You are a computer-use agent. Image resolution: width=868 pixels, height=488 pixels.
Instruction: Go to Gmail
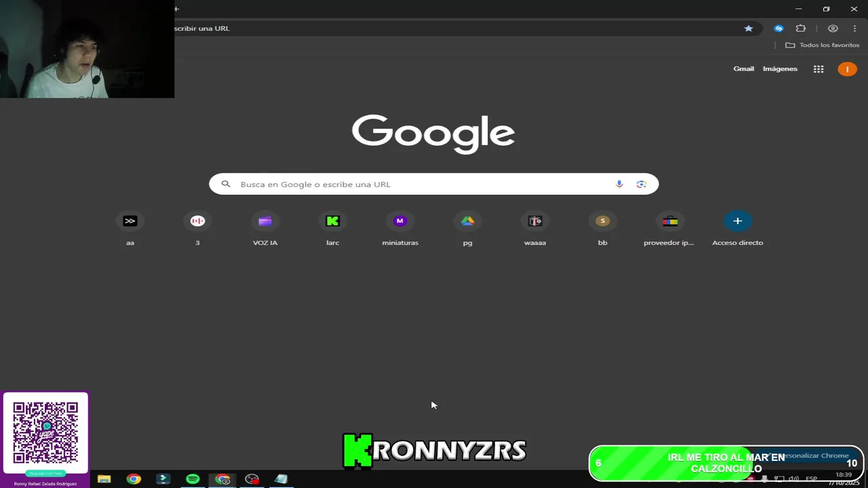click(x=743, y=69)
